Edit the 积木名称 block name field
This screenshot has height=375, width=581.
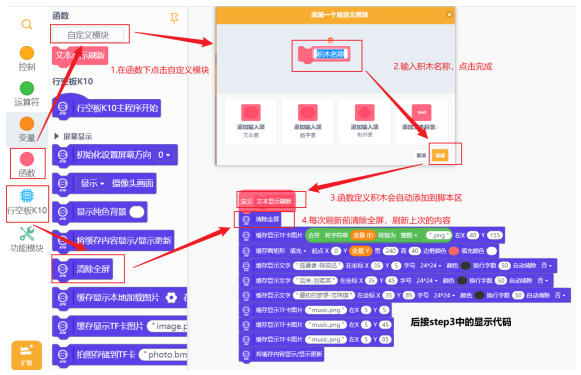pyautogui.click(x=331, y=54)
